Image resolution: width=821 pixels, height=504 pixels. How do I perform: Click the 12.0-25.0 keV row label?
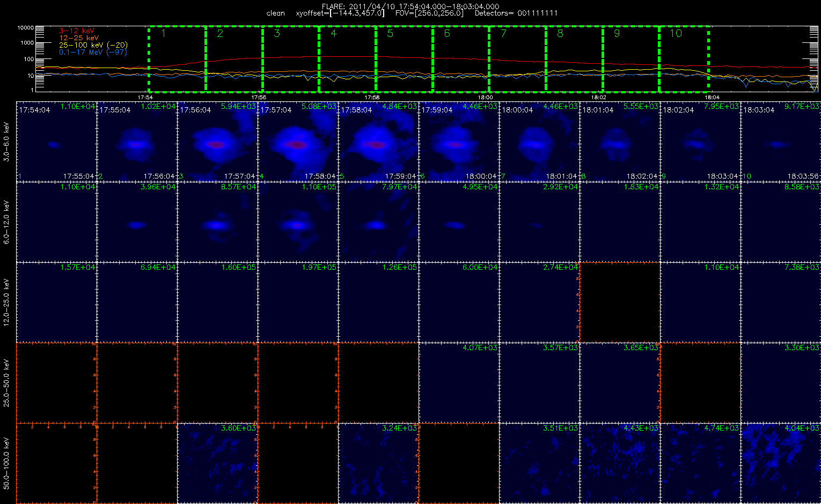6,302
